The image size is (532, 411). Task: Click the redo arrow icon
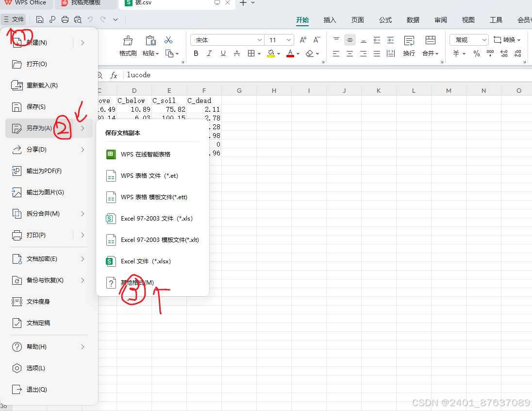click(103, 20)
